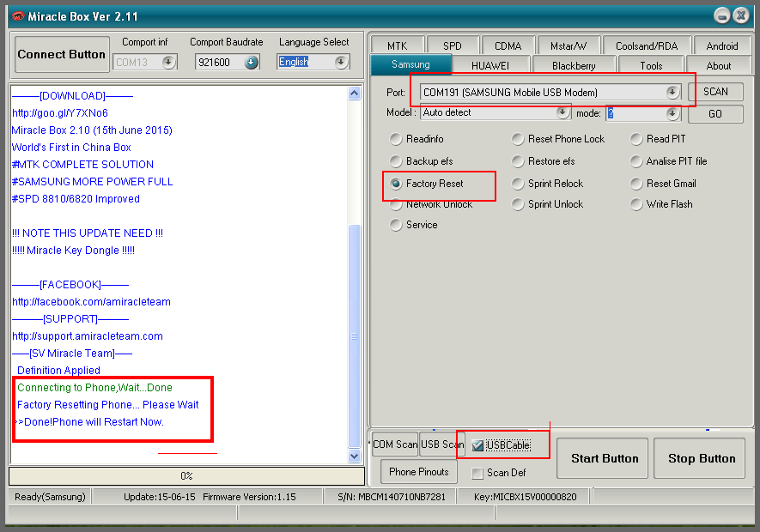Image resolution: width=760 pixels, height=532 pixels.
Task: Open the Tools tab
Action: pyautogui.click(x=651, y=65)
